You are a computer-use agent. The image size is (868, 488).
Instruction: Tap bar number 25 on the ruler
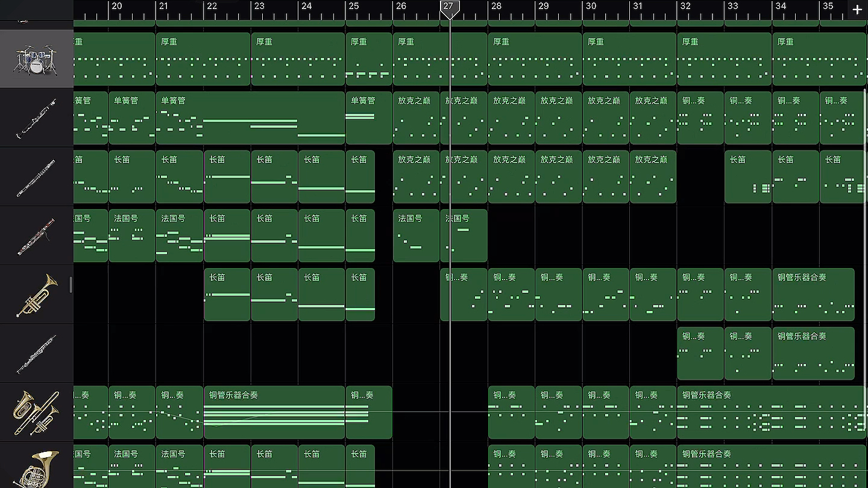[353, 6]
